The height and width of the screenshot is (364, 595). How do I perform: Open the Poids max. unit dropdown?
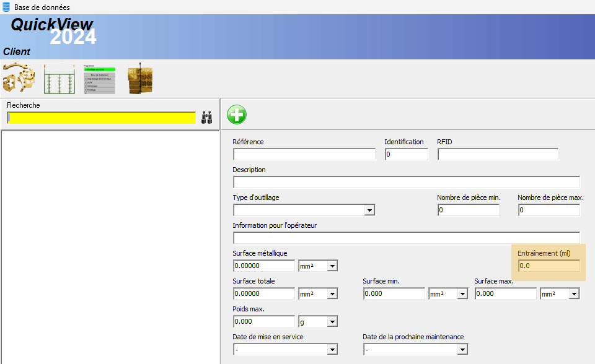(x=332, y=322)
